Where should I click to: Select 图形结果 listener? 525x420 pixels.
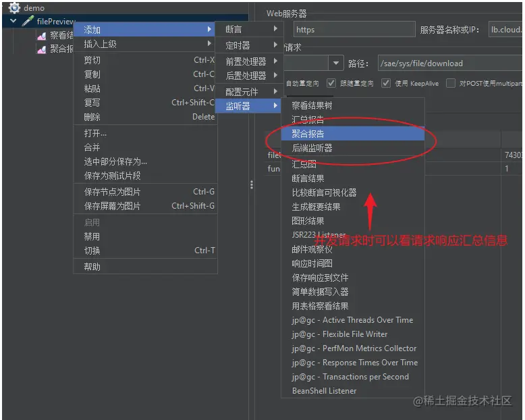pyautogui.click(x=353, y=221)
